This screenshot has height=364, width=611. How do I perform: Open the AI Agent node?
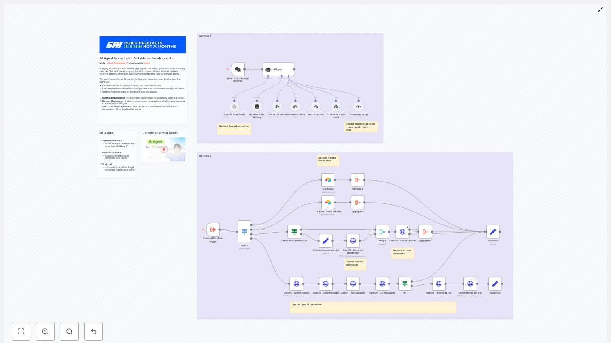coord(277,69)
